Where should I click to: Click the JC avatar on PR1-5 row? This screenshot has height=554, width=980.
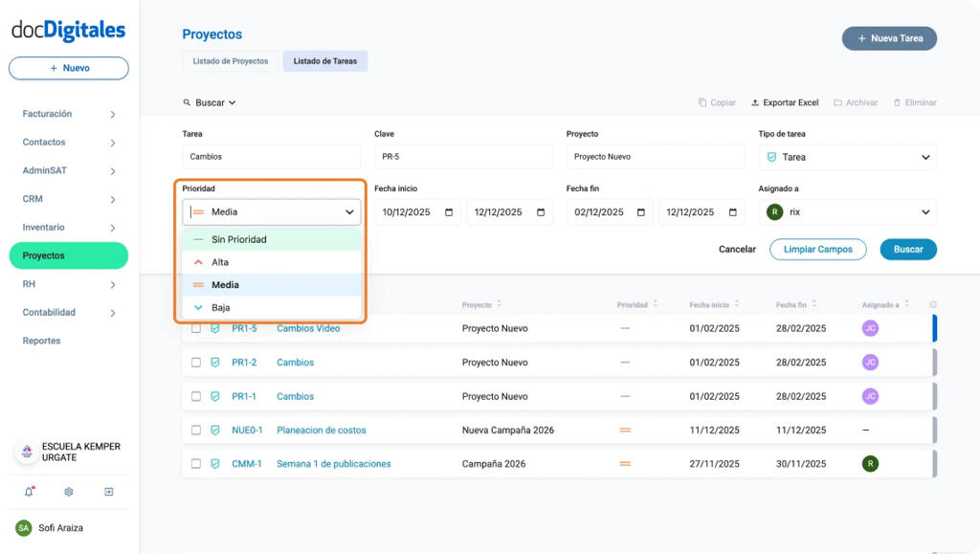coord(870,328)
